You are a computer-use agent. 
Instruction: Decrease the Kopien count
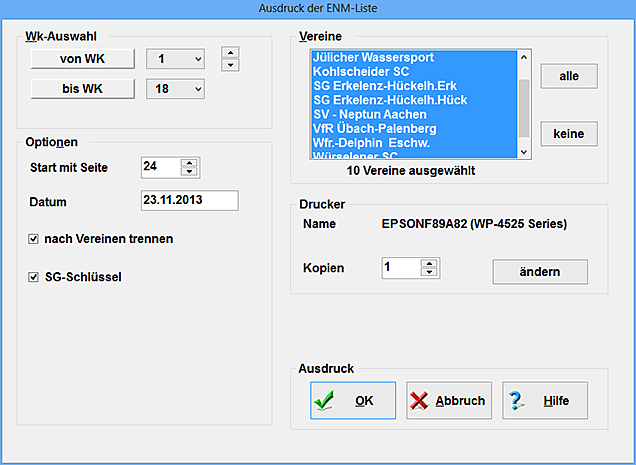pyautogui.click(x=430, y=273)
